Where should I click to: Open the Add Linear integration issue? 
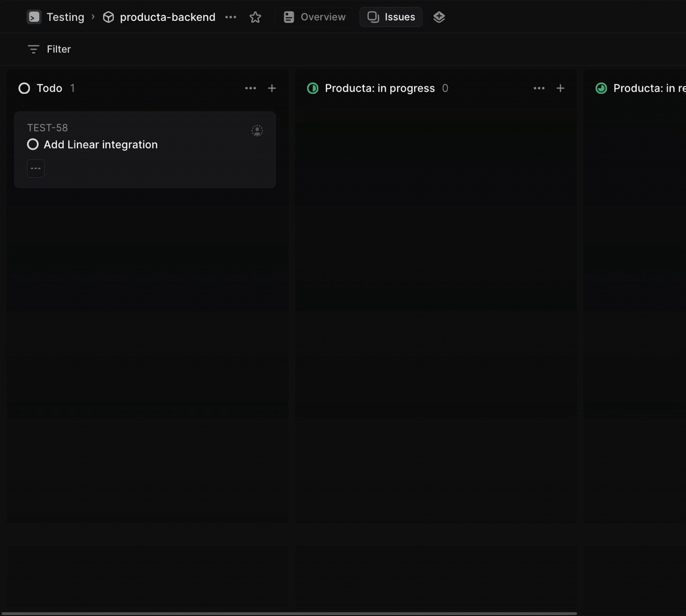[101, 145]
